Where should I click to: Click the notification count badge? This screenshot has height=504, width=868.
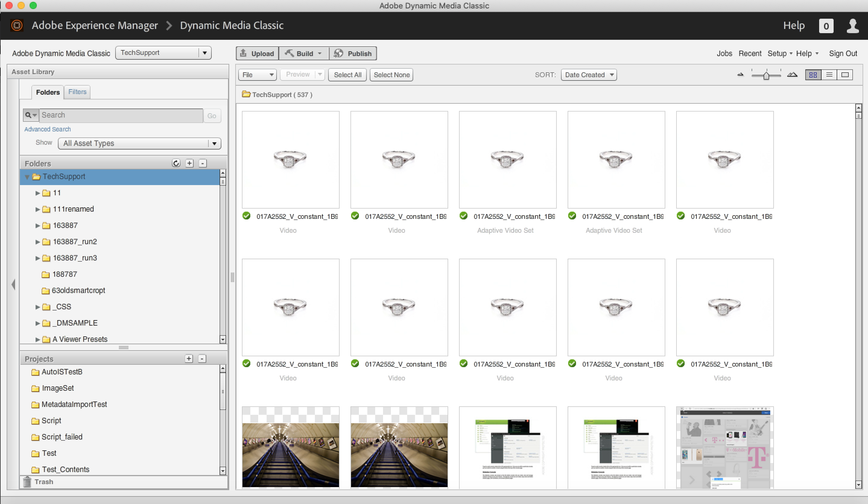(826, 26)
